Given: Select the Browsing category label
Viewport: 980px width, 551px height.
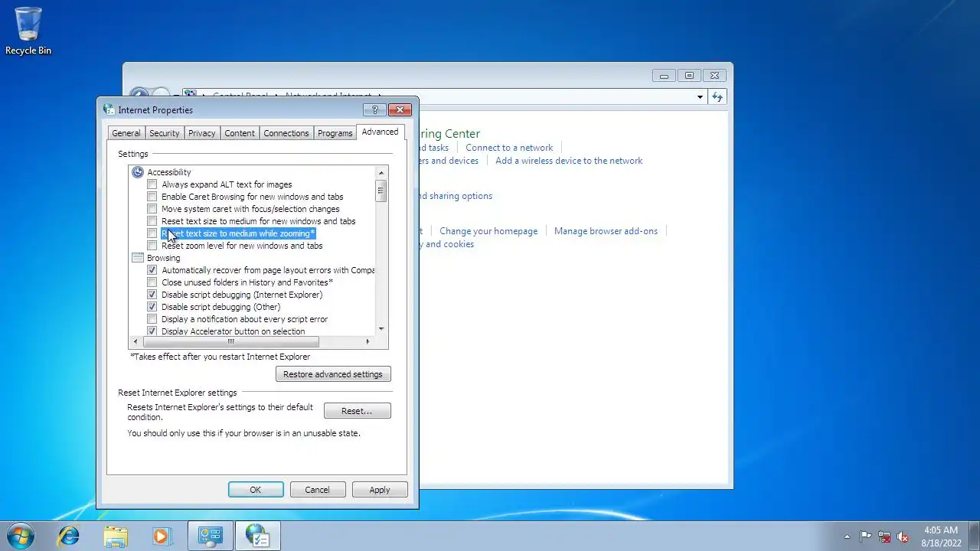Looking at the screenshot, I should pyautogui.click(x=163, y=258).
